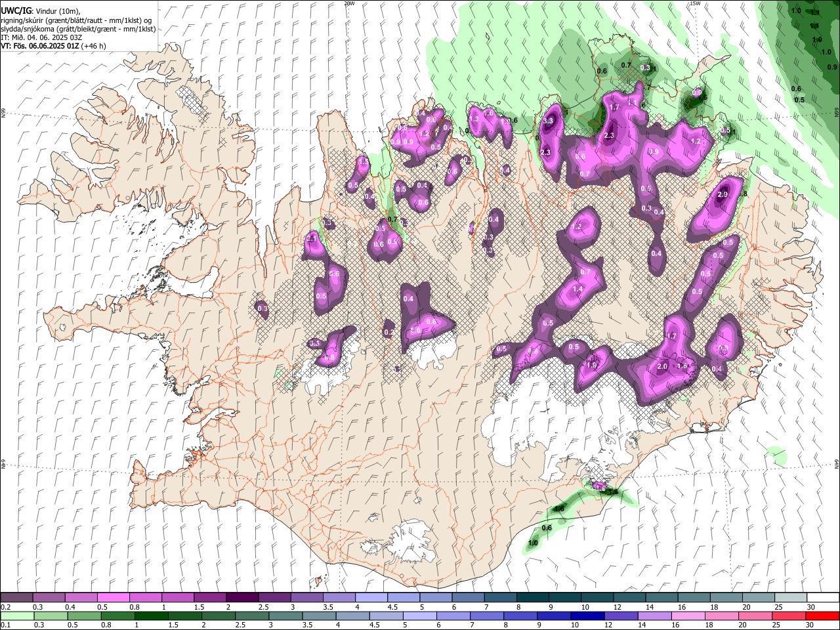The height and width of the screenshot is (630, 840).
Task: Select the 'IT: Mið. 04. 06. 2025 03Z' line
Action: (x=42, y=37)
